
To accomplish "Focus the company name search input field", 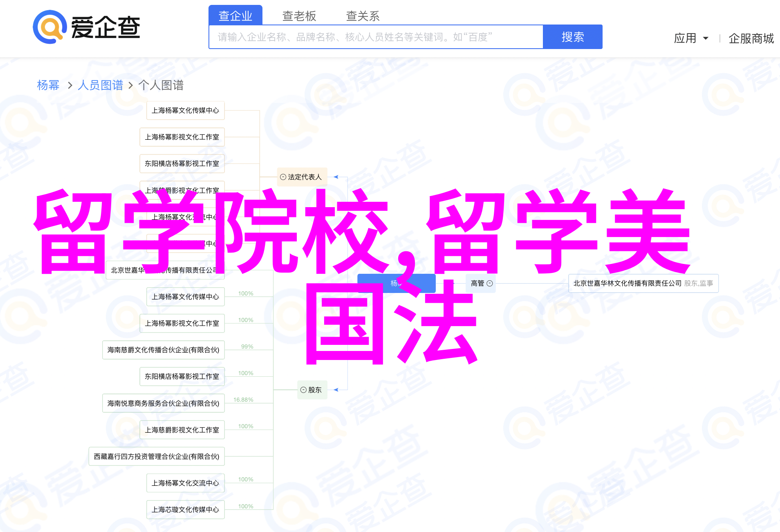I will click(x=376, y=37).
